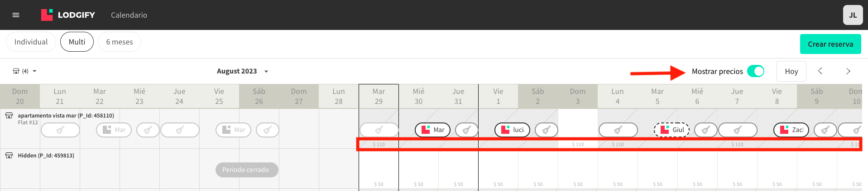Open the JL user avatar
868x191 pixels.
point(853,15)
